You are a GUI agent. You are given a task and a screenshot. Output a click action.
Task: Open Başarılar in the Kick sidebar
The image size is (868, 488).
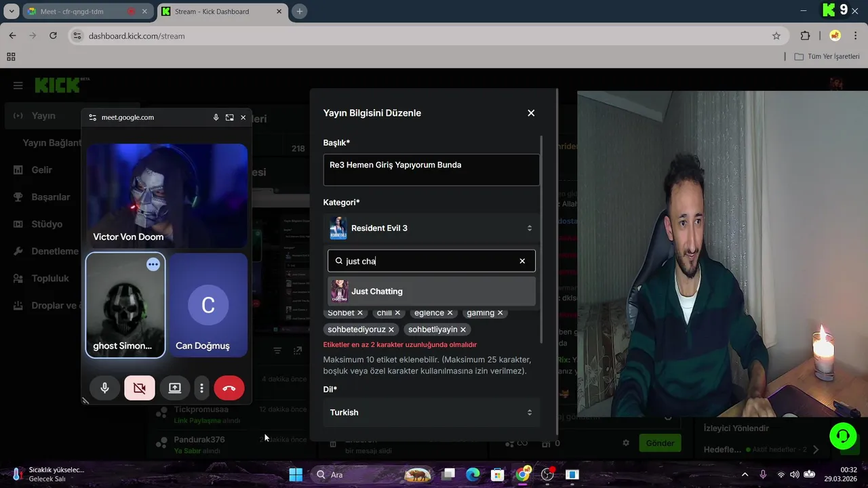[41, 197]
